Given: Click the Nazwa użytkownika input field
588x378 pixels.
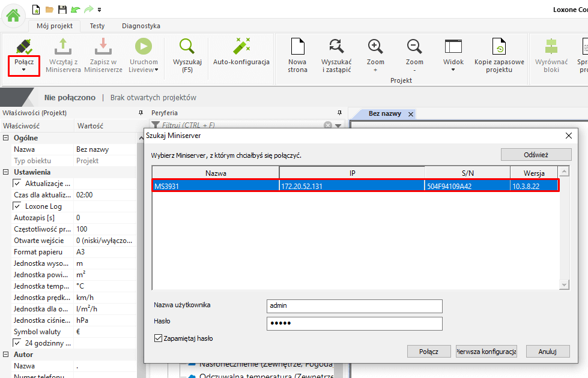Looking at the screenshot, I should point(354,306).
